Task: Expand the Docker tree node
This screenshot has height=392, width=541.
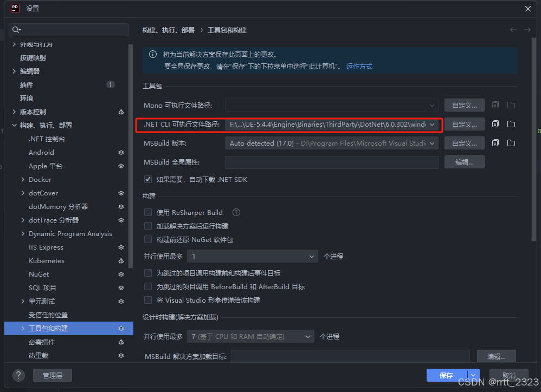Action: pyautogui.click(x=23, y=179)
